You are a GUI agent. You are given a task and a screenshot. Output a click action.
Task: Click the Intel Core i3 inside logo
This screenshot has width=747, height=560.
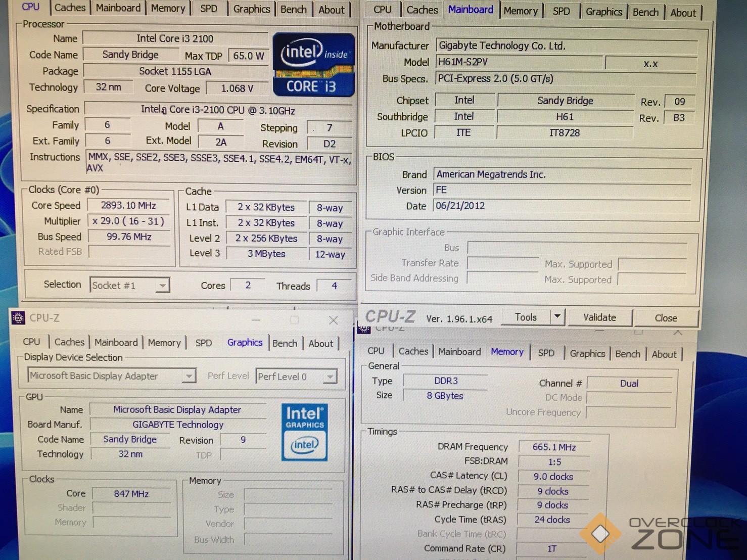coord(314,65)
